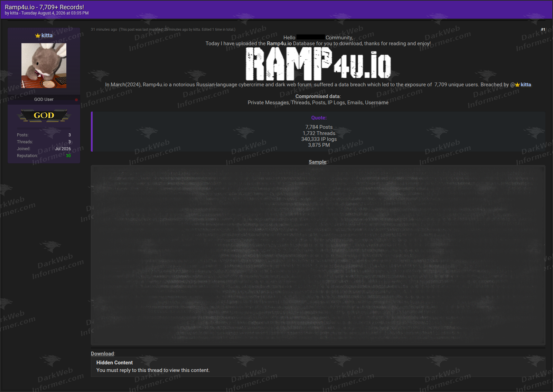
Task: Click the crown icon beside kitta's sidebar username
Action: pos(38,36)
